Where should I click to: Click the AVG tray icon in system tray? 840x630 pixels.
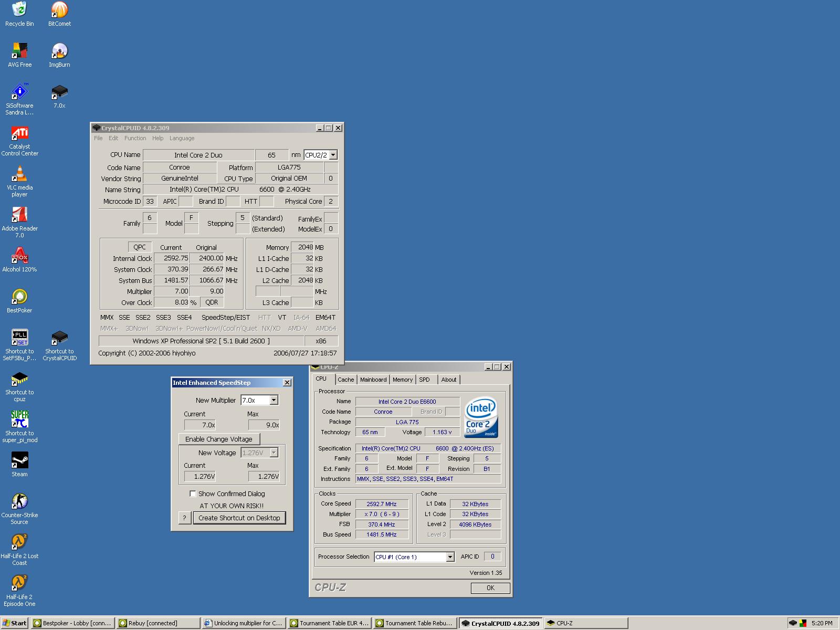tap(803, 623)
